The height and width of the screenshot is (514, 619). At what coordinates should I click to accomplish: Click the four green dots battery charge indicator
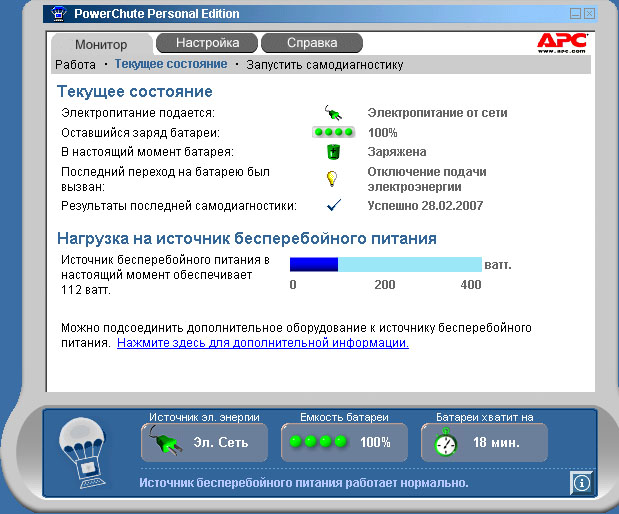334,132
